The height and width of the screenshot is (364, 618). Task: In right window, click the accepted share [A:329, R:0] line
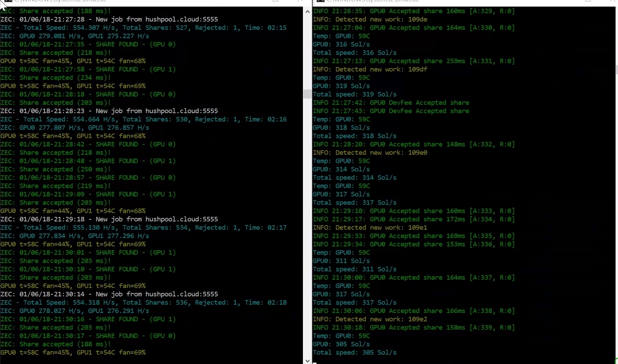click(414, 11)
